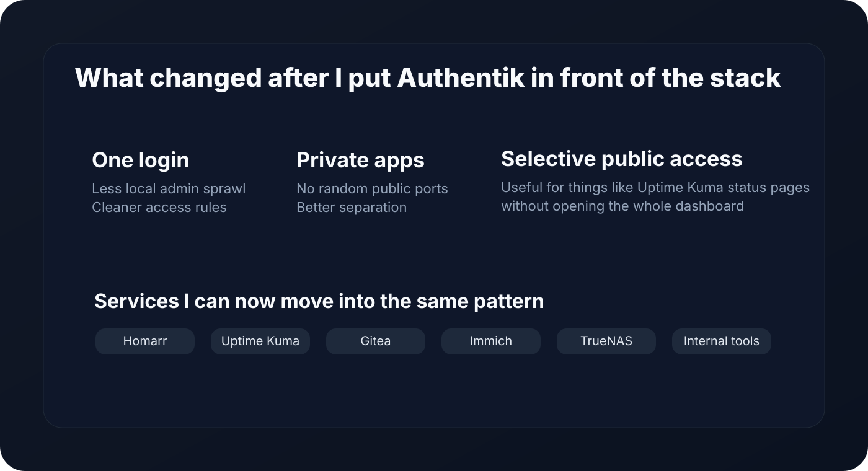Click the "One login" heading
868x471 pixels.
141,160
